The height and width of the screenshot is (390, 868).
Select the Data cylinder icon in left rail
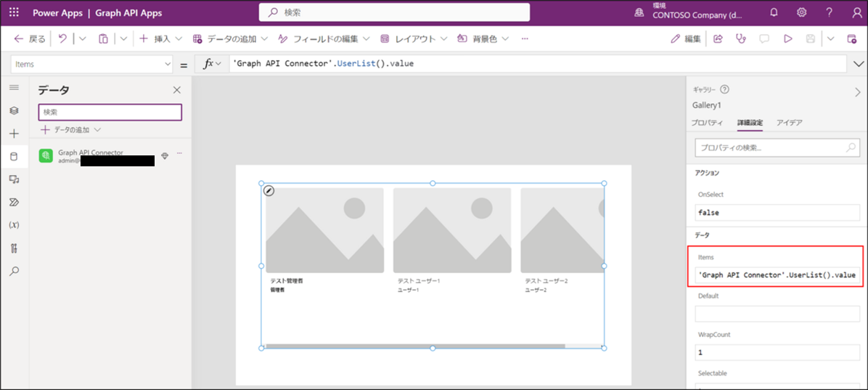pos(15,157)
